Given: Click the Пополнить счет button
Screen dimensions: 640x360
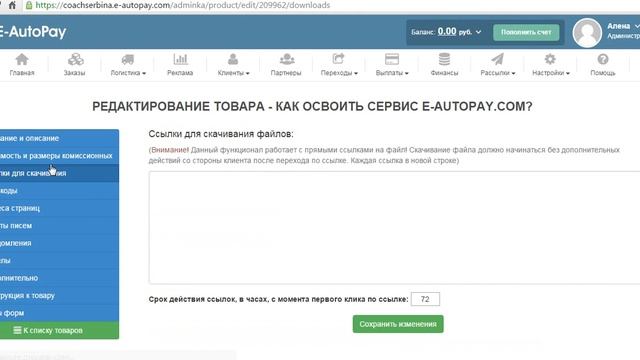Looking at the screenshot, I should (x=526, y=32).
